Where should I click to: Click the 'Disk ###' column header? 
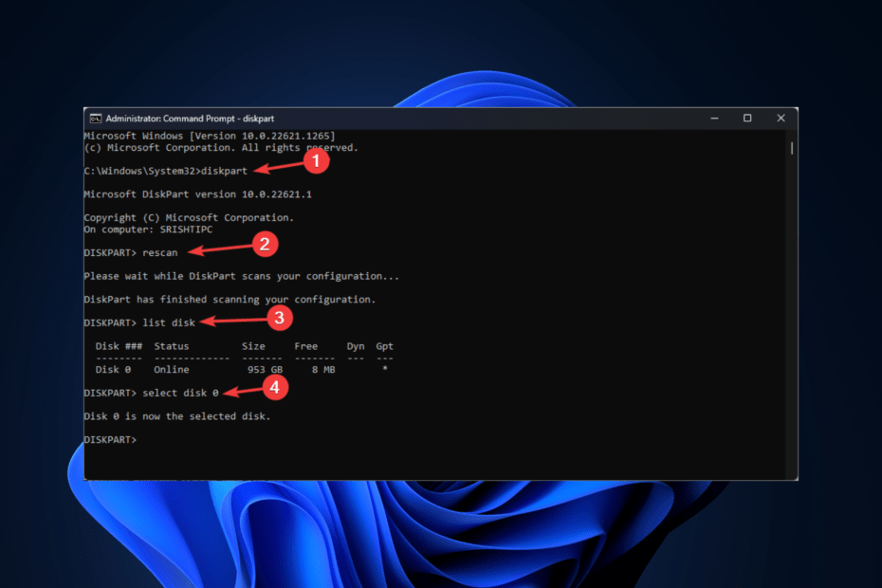(119, 346)
